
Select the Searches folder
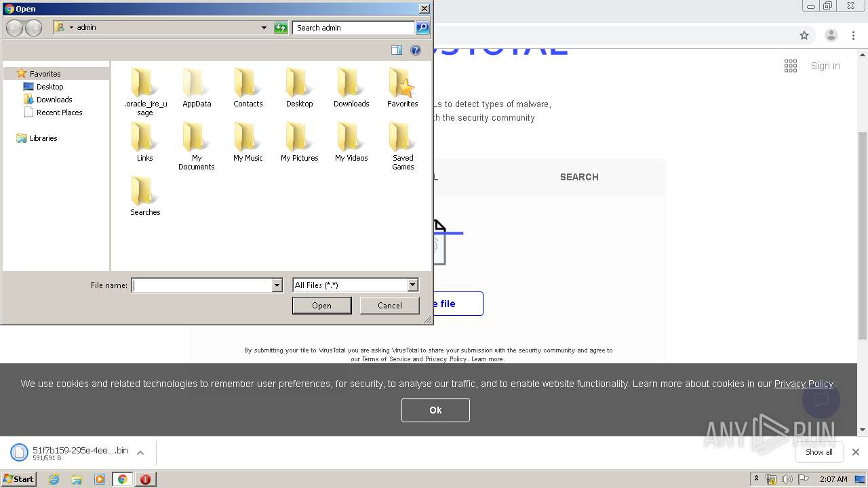pos(145,197)
